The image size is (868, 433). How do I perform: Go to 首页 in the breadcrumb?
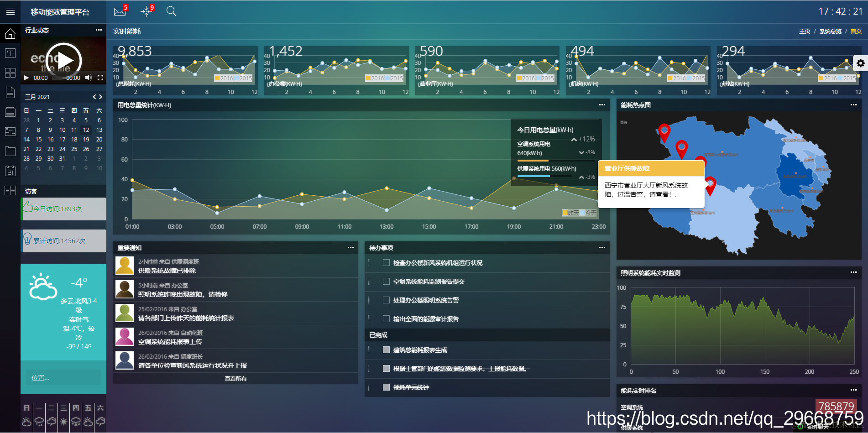pyautogui.click(x=856, y=31)
